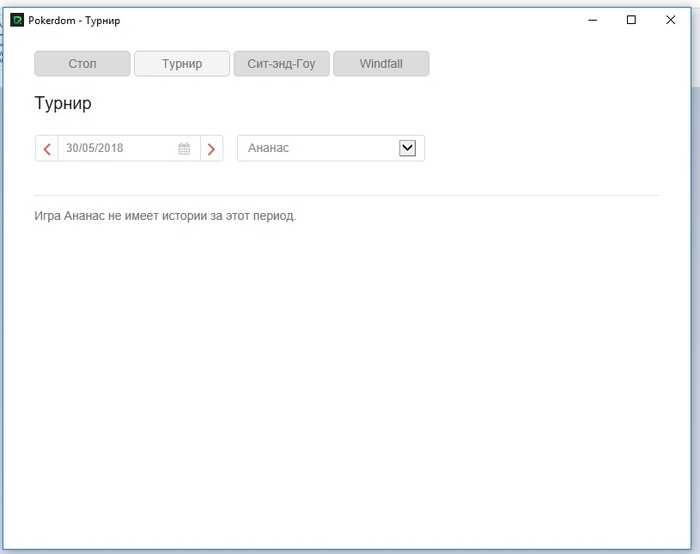Maximize the Pokerdom window

click(x=631, y=20)
